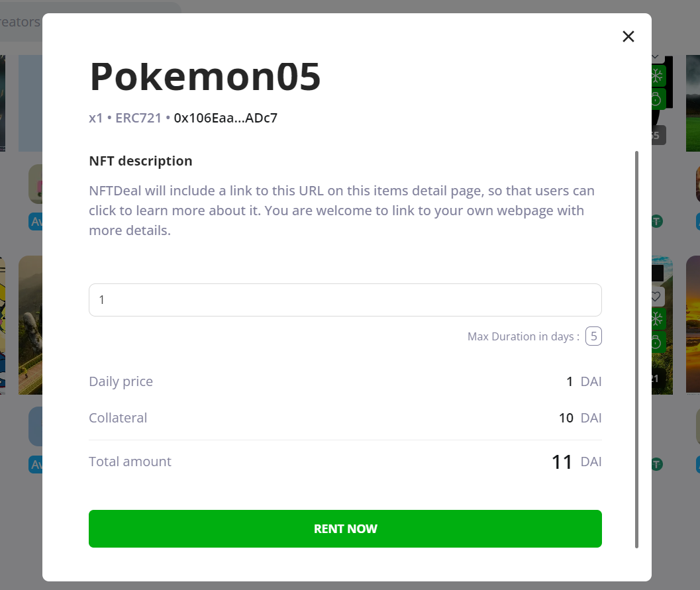
Task: Open the mountain bridge NFT thumbnail
Action: coord(30,324)
